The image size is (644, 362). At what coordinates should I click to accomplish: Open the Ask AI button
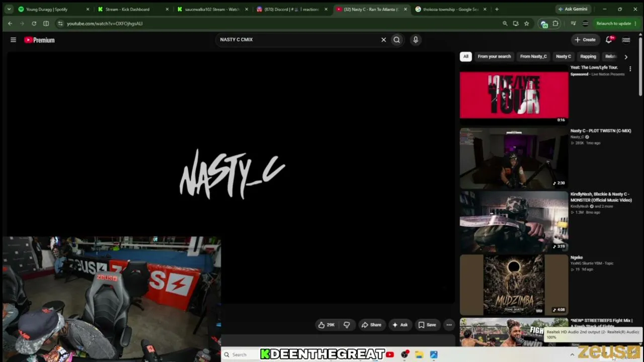(x=400, y=325)
